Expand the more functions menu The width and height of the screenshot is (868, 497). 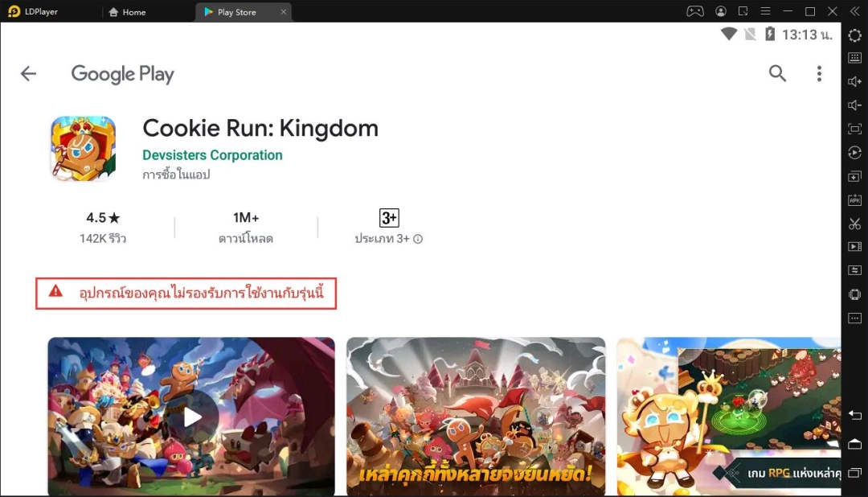tap(854, 318)
